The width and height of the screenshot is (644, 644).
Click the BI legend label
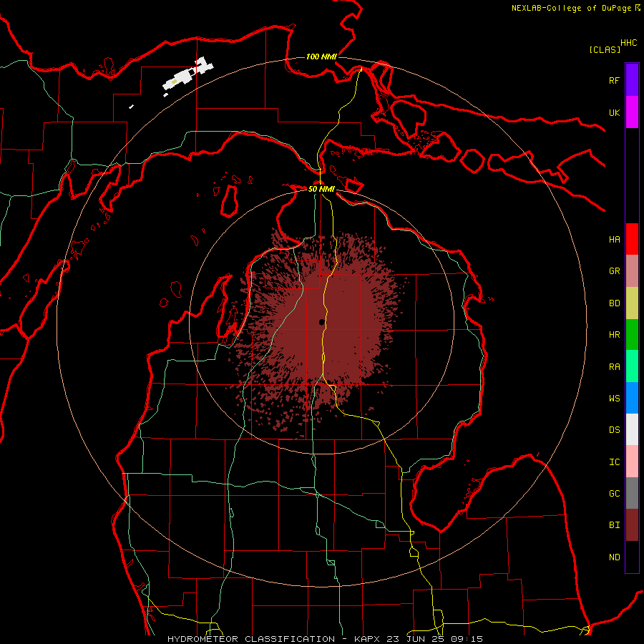614,525
